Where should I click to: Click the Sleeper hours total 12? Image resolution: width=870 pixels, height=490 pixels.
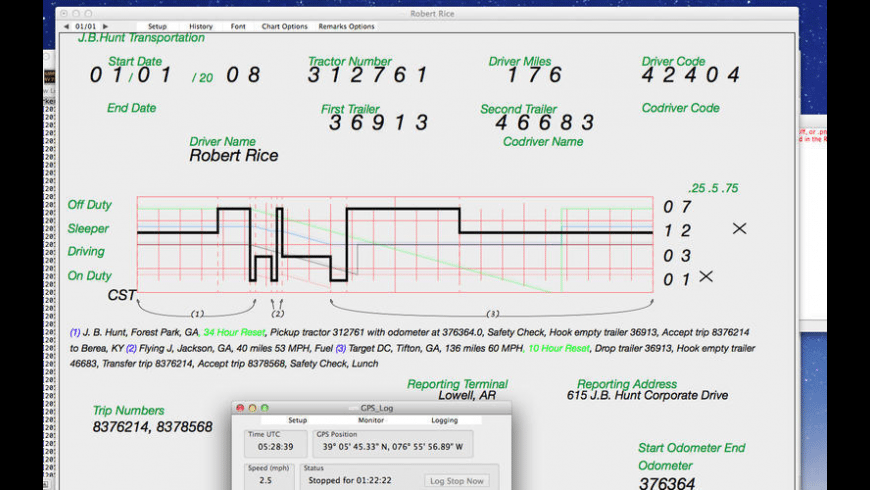(x=677, y=231)
